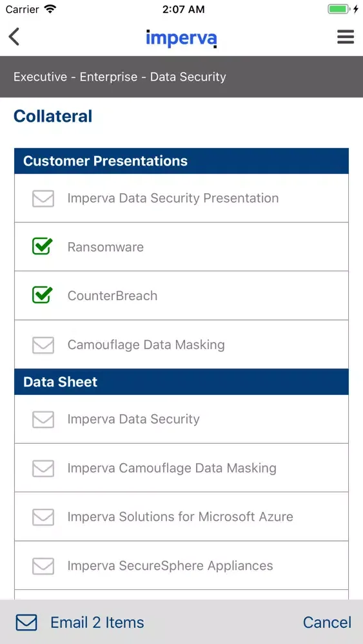Tap the Imperva logo in header
The height and width of the screenshot is (644, 363).
click(181, 38)
